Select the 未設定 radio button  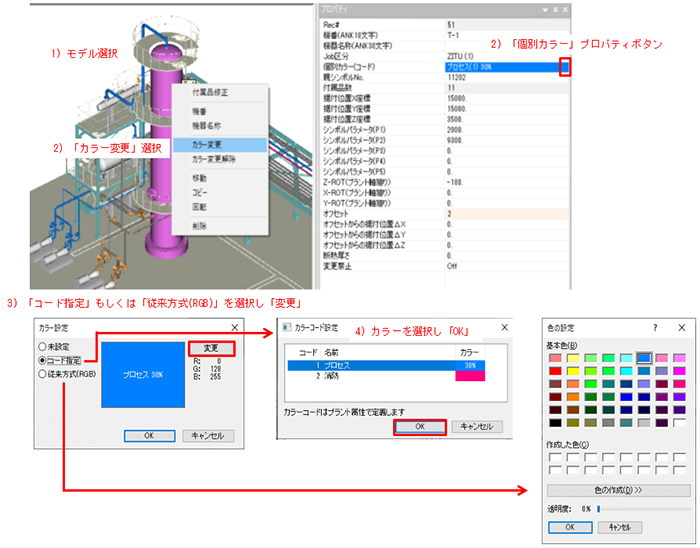click(x=43, y=347)
